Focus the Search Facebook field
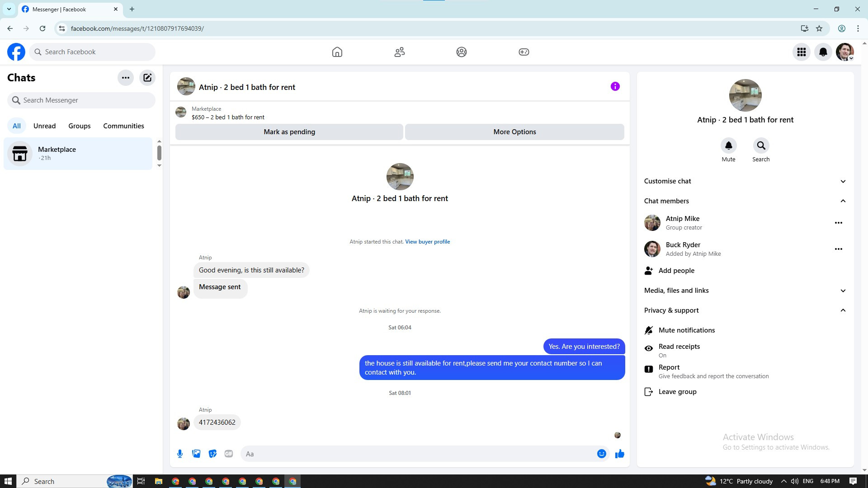Viewport: 868px width, 488px height. pyautogui.click(x=92, y=52)
